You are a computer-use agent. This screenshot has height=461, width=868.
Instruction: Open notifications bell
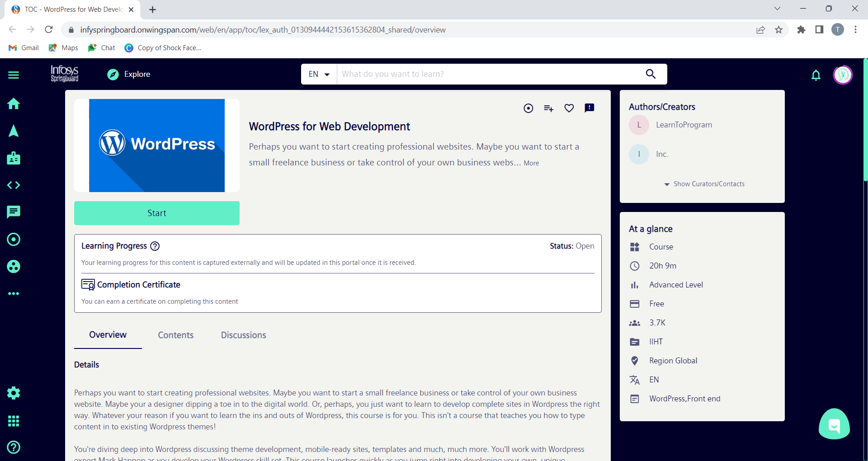816,75
